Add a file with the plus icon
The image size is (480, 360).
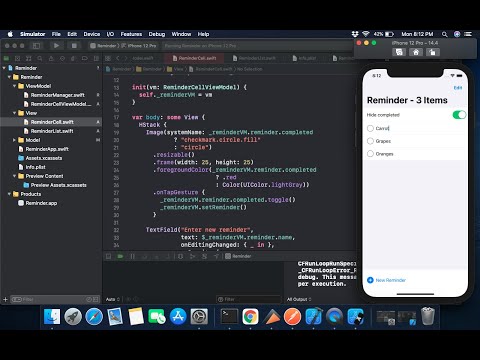(5, 299)
